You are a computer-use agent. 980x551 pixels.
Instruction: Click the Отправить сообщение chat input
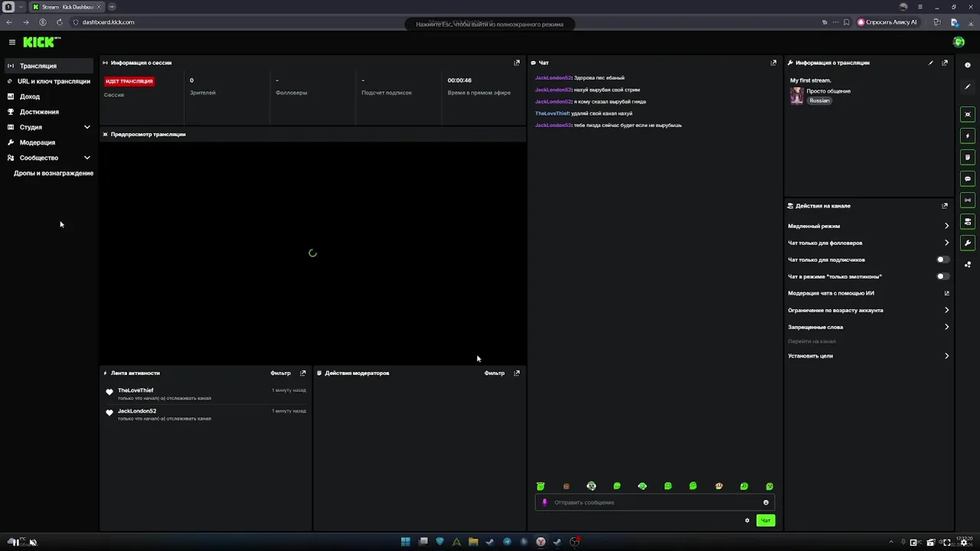point(655,503)
